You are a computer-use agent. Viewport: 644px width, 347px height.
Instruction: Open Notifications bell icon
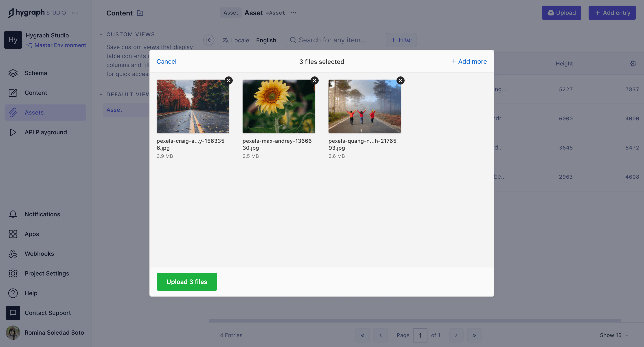[13, 214]
